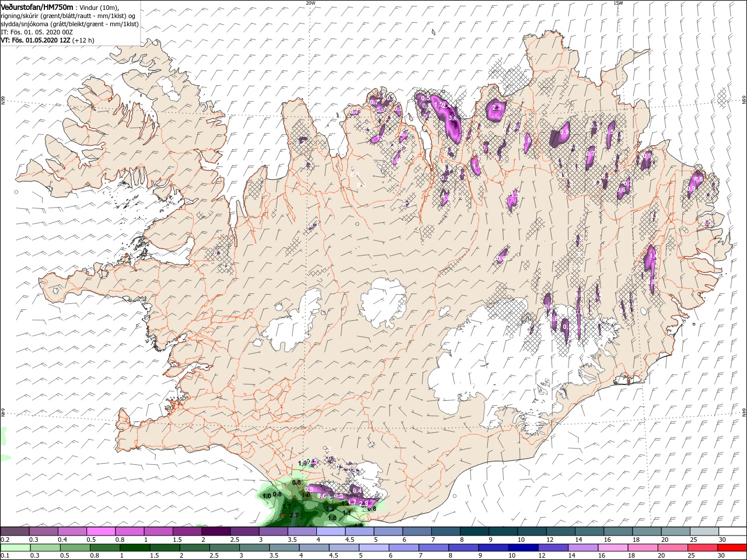Click the 2.7 rain value in the south

pos(294,515)
